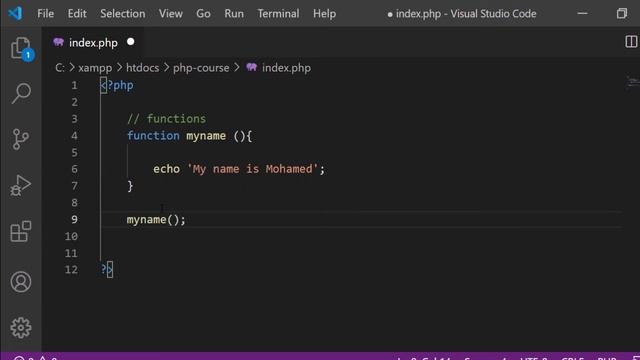Open the Accounts menu icon
Viewport: 640px width, 360px height.
coord(21,282)
